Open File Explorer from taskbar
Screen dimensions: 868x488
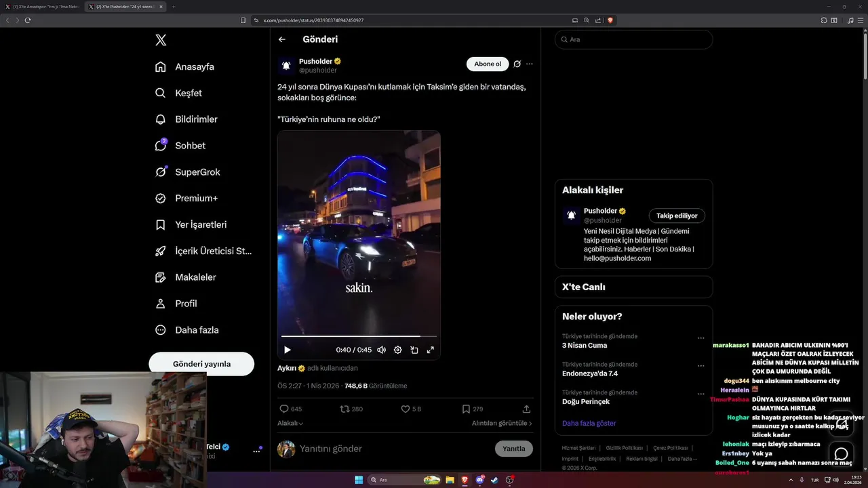450,480
